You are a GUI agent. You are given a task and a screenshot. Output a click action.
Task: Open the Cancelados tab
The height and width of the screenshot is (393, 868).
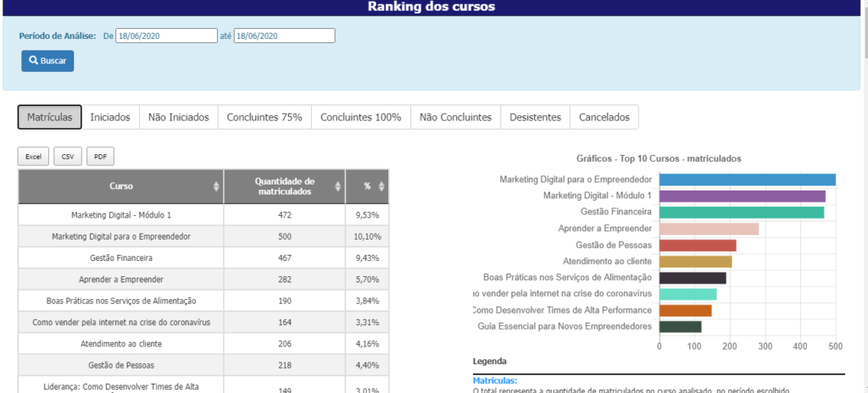(x=604, y=117)
